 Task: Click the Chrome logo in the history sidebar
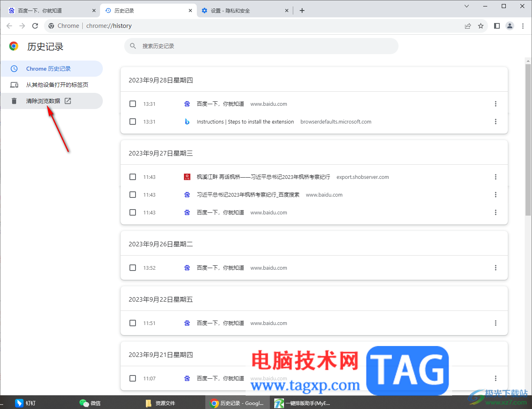click(14, 46)
